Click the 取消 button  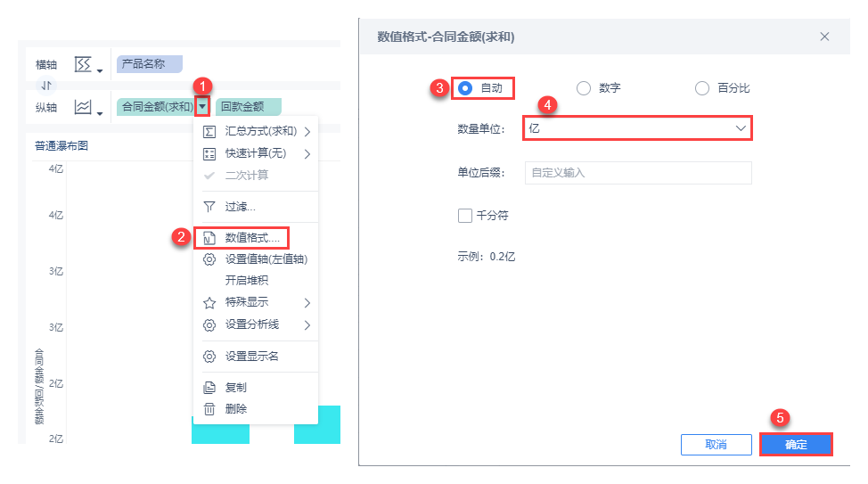(716, 444)
